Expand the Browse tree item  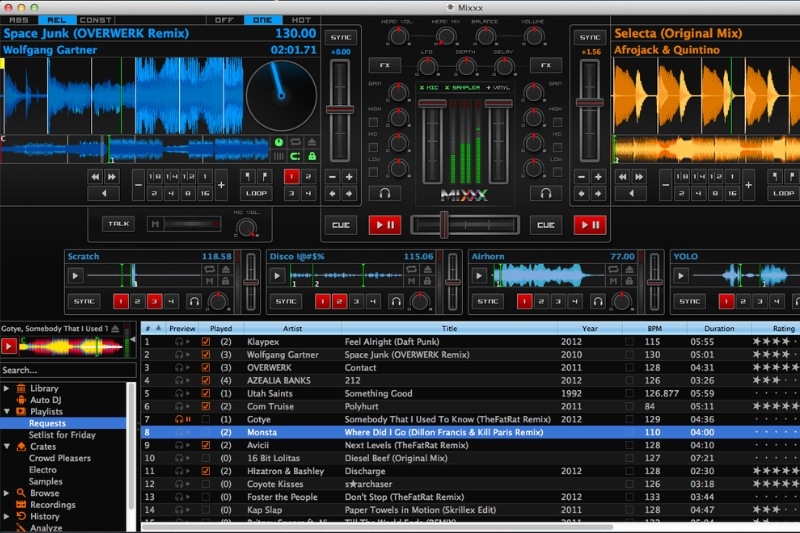7,493
